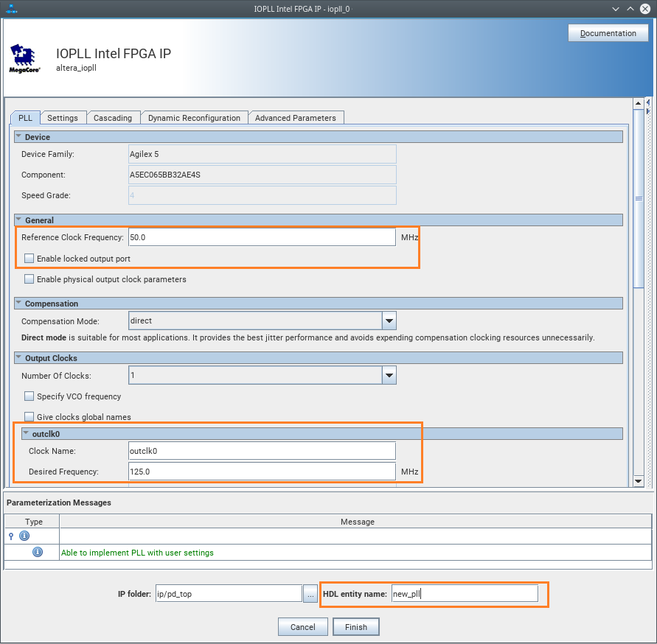Enable physical output clock parameters
Viewport: 657px width, 644px height.
coord(29,279)
